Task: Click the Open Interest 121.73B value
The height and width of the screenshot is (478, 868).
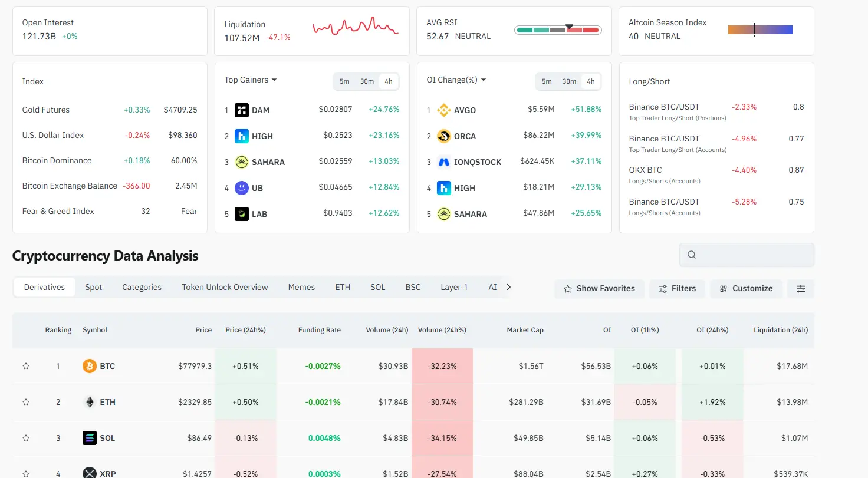Action: [x=39, y=36]
